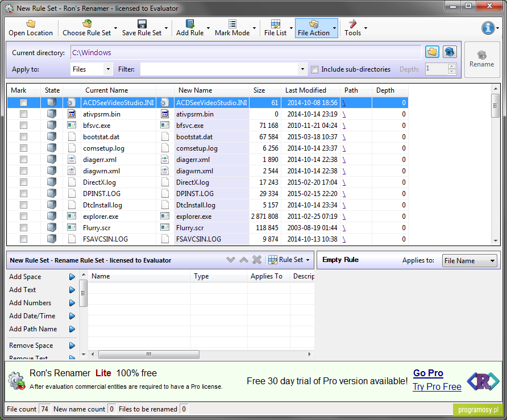The image size is (507, 420).
Task: Click the Add Text rule entry
Action: pos(22,290)
